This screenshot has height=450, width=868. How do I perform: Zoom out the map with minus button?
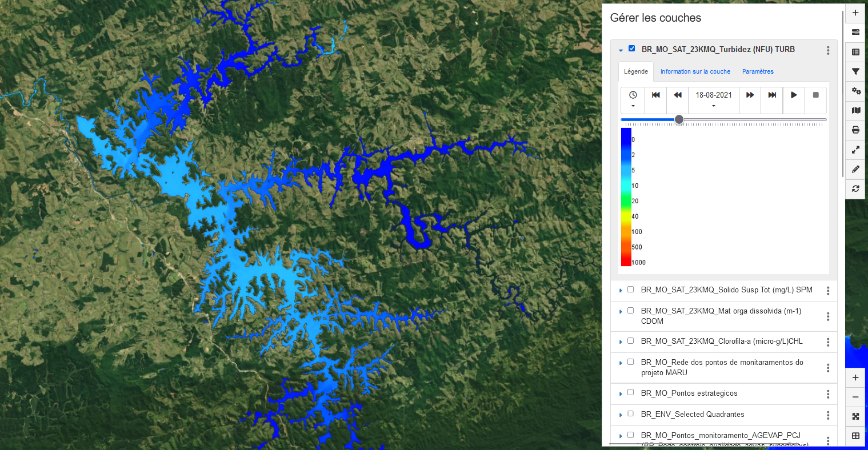pyautogui.click(x=855, y=397)
